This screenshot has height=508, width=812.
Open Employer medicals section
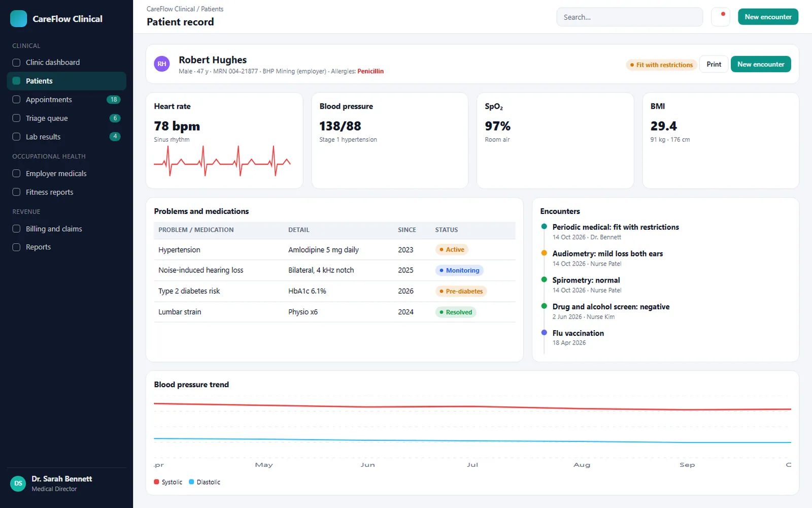coord(66,174)
